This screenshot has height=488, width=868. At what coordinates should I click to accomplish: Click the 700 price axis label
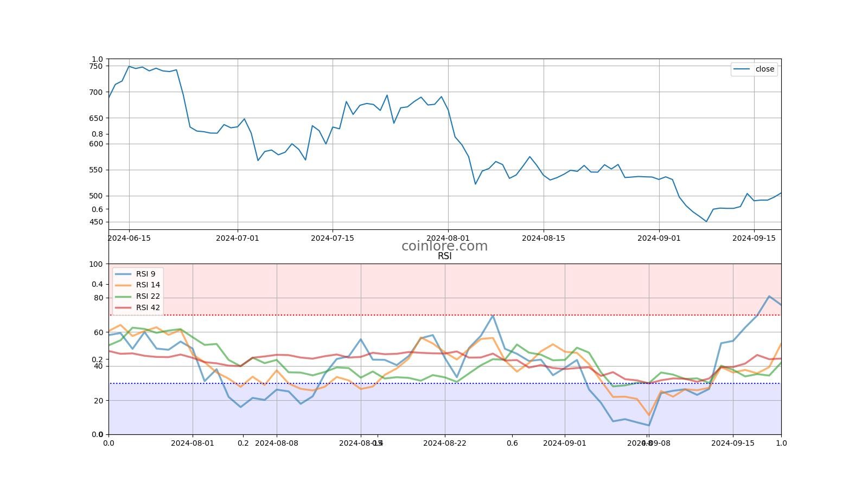(96, 92)
